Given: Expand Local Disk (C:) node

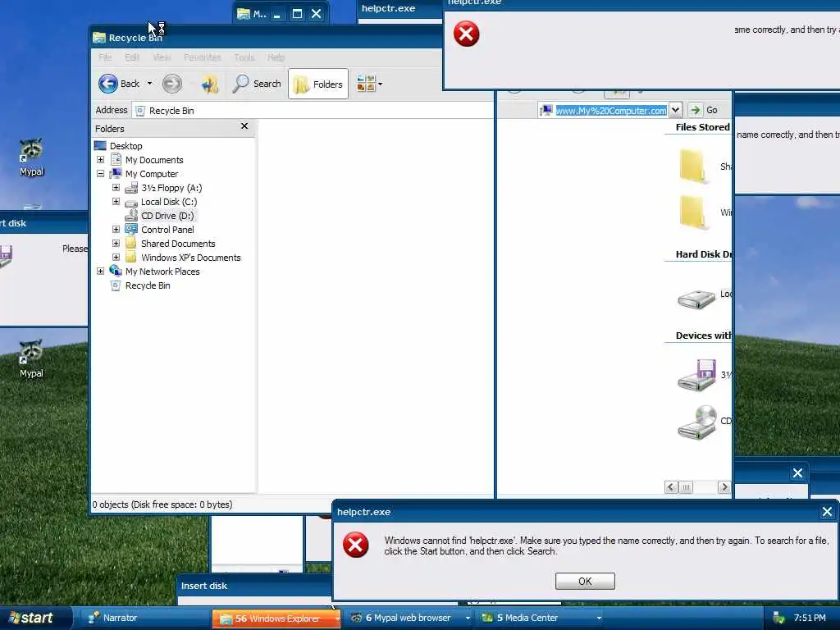Looking at the screenshot, I should [116, 202].
